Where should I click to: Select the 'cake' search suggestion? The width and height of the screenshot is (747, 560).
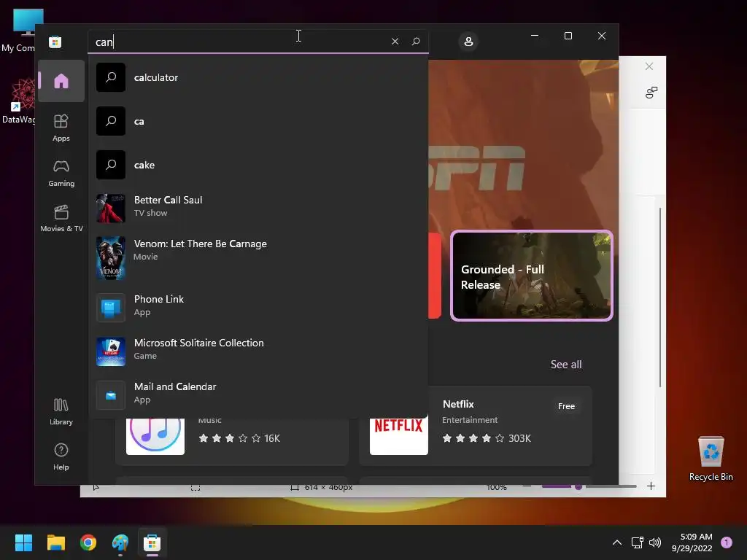258,165
